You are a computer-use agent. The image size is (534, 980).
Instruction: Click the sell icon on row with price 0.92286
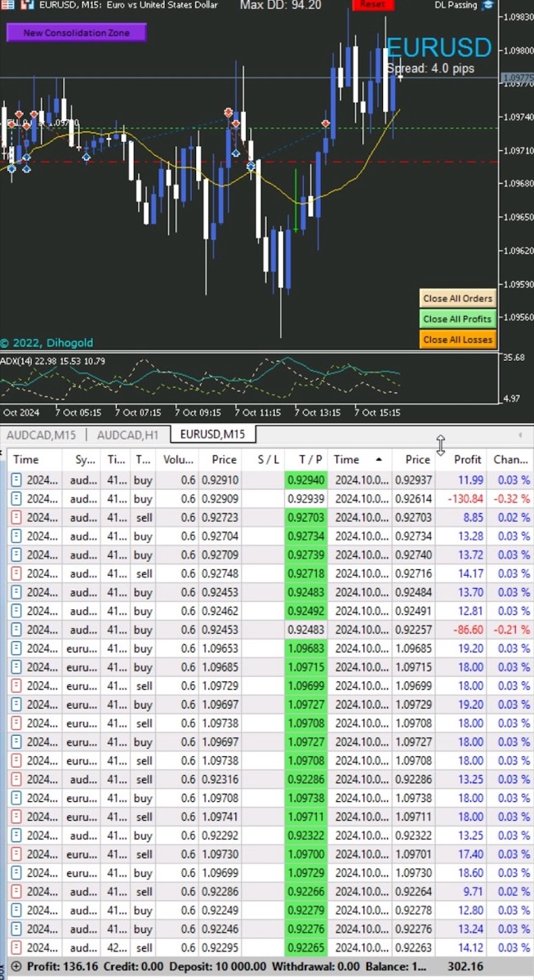point(17,893)
